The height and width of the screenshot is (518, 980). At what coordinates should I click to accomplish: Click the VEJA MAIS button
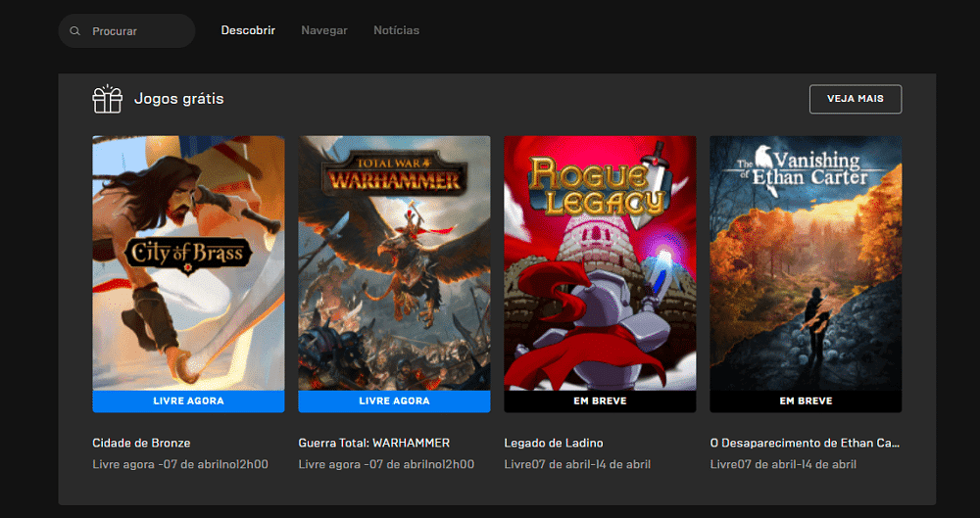point(856,99)
